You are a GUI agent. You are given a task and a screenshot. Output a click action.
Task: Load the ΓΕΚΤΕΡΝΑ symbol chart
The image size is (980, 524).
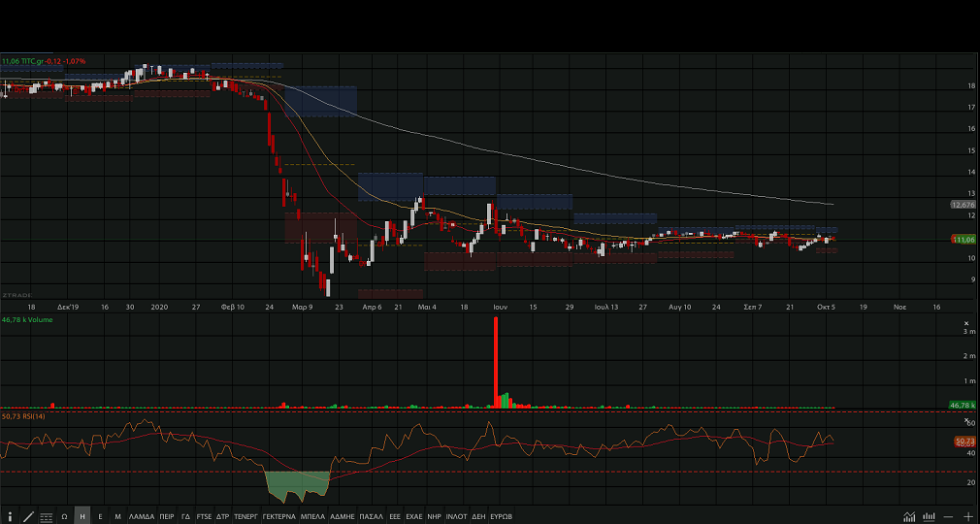(x=279, y=516)
